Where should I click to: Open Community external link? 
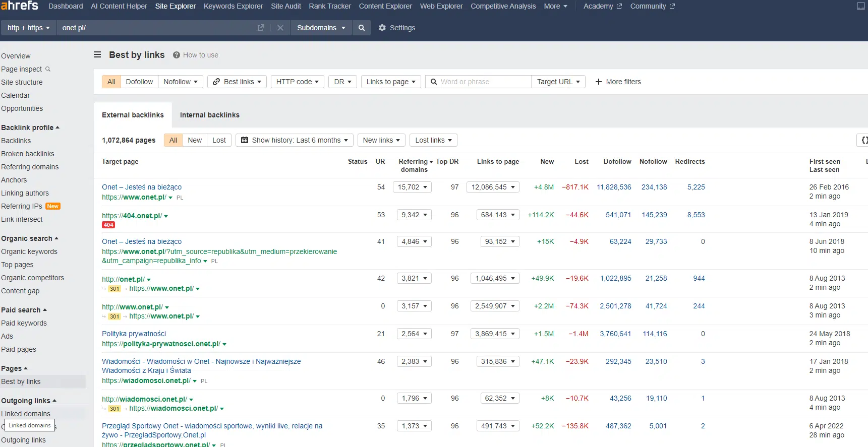[653, 6]
